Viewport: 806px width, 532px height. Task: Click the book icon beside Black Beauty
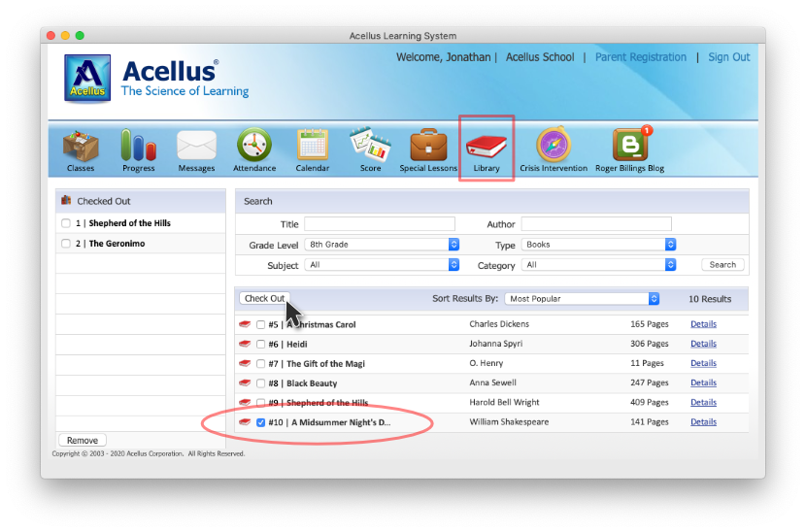(x=245, y=382)
